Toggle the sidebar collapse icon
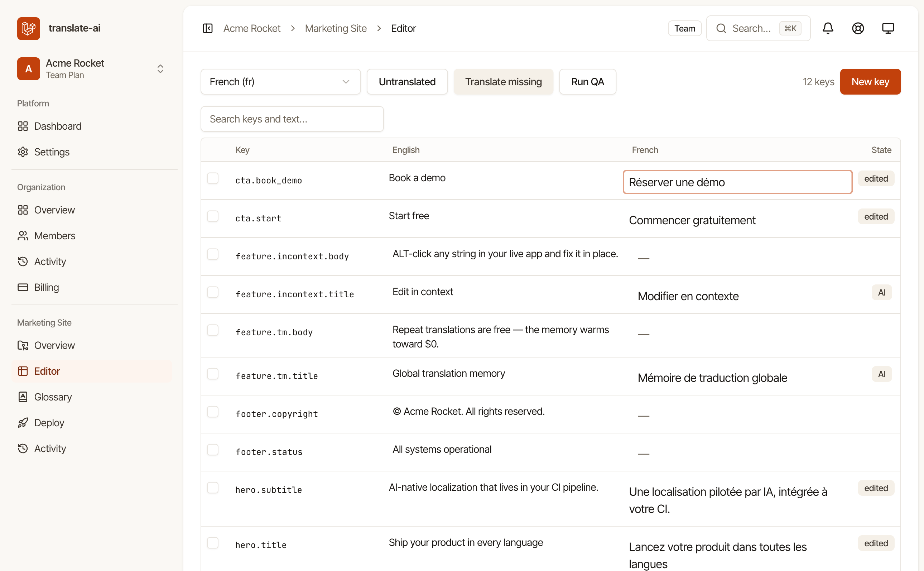924x571 pixels. tap(208, 28)
